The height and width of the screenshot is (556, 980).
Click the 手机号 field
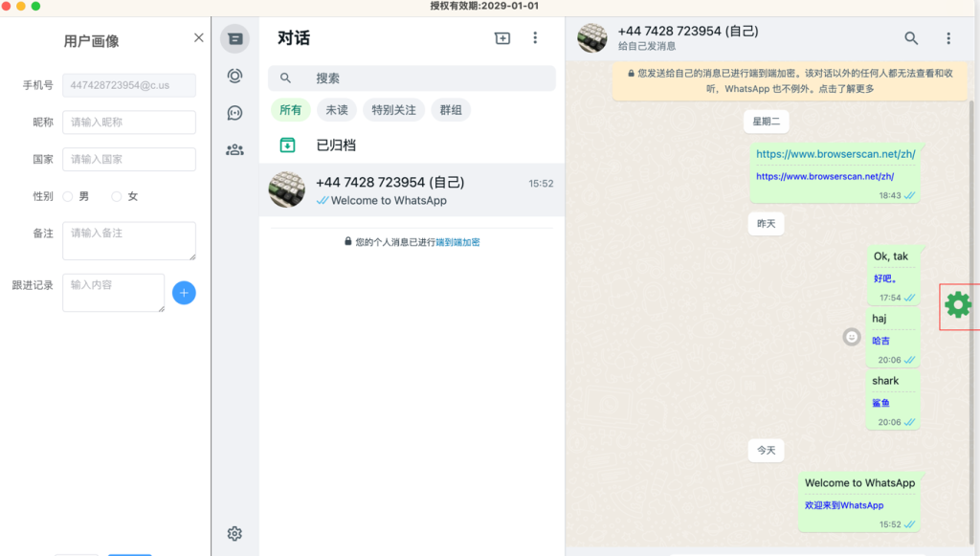(129, 85)
